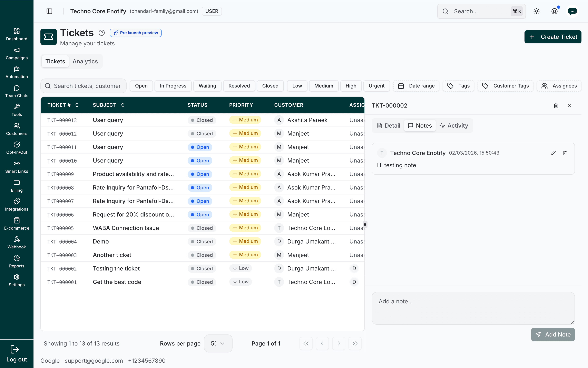Open the Tags filter dropdown
This screenshot has height=368, width=588.
point(459,86)
